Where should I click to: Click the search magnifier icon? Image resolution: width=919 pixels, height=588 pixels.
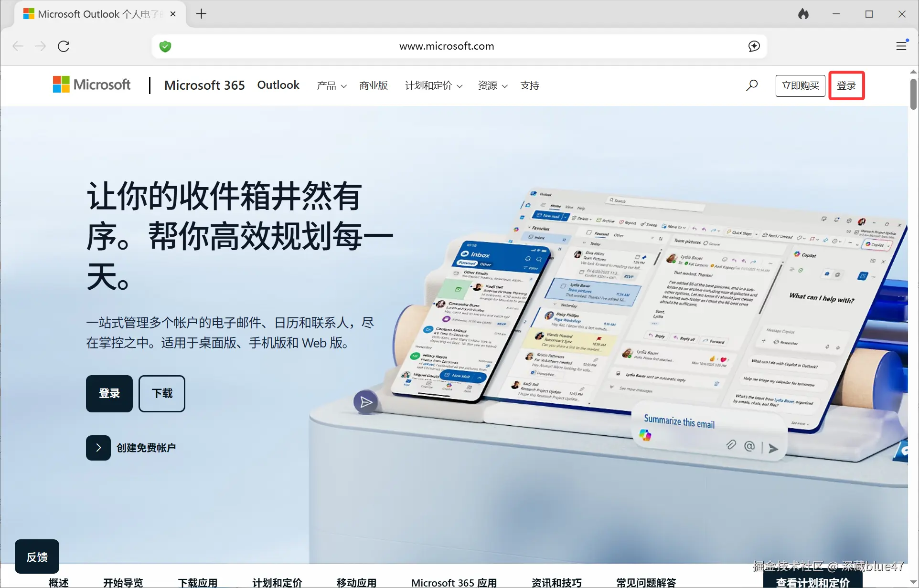click(x=752, y=85)
